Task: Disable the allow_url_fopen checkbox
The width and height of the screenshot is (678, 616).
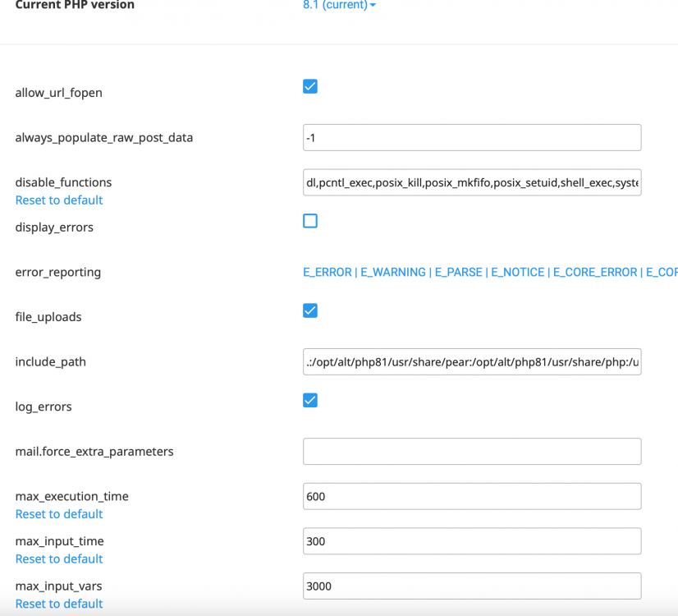Action: tap(310, 85)
